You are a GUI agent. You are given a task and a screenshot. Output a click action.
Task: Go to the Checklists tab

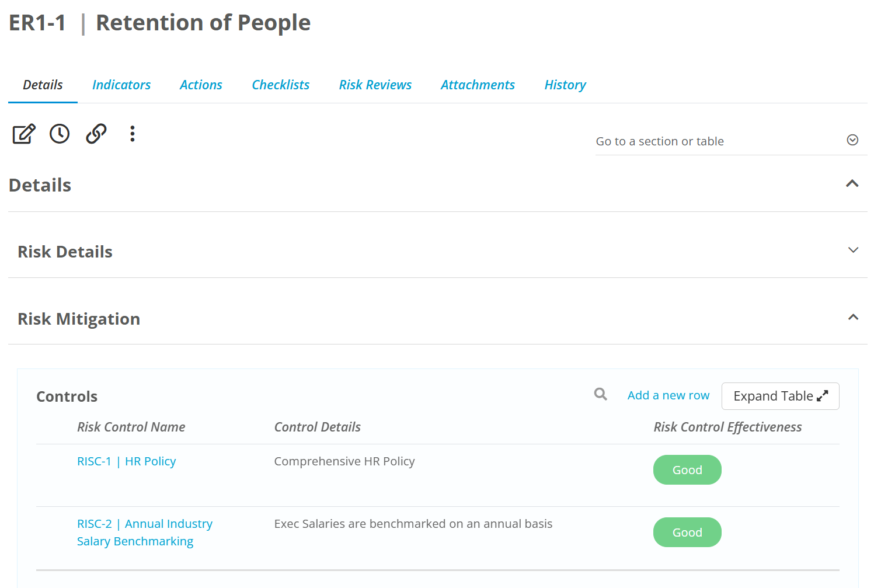point(281,85)
